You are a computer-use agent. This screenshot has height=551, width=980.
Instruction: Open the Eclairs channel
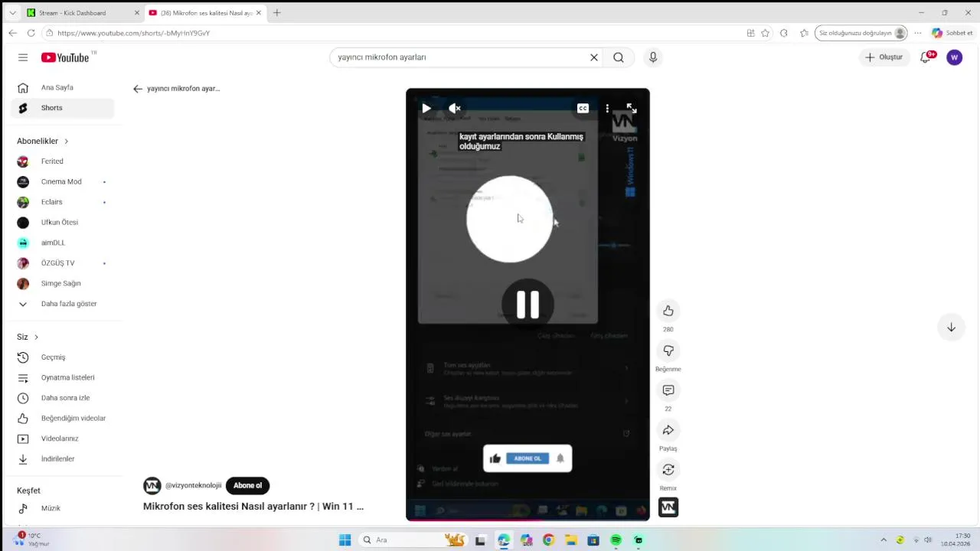pos(63,202)
